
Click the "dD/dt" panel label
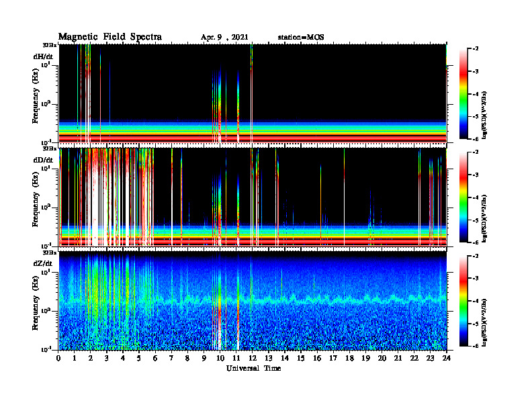[43, 160]
